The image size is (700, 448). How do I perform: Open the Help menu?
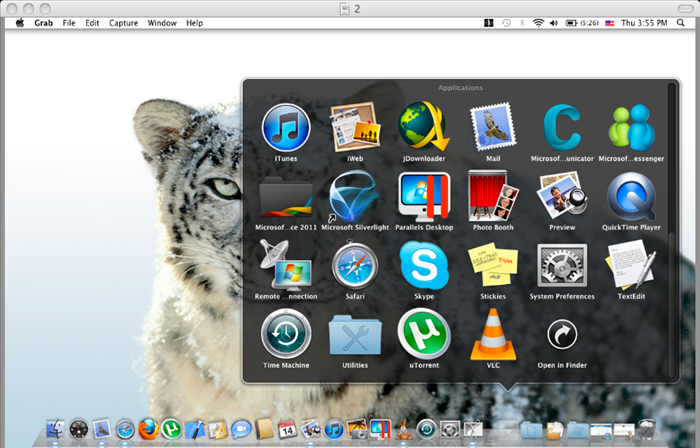coord(194,23)
